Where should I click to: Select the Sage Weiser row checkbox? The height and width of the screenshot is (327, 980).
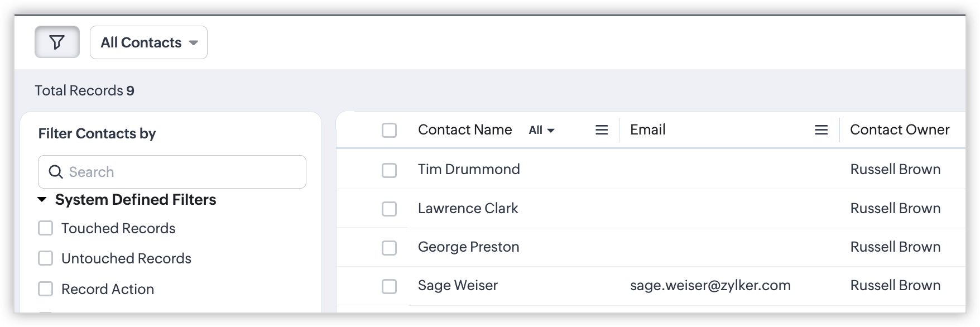[389, 286]
